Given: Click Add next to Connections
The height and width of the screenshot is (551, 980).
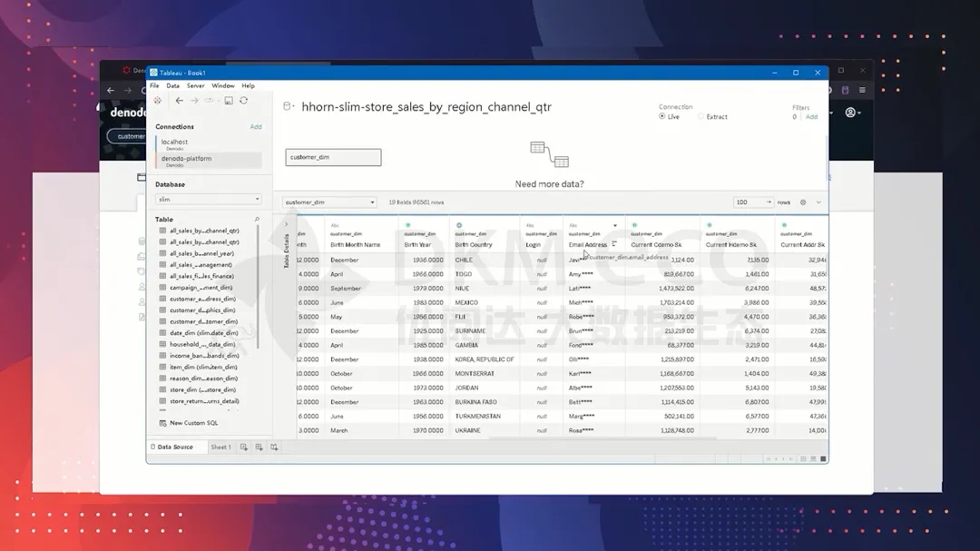Looking at the screenshot, I should click(x=256, y=127).
